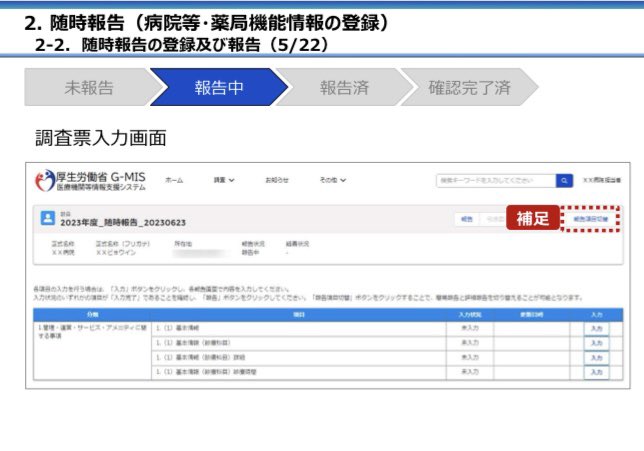The width and height of the screenshot is (644, 451).
Task: Click the record title 2023年度_随時報告_20230623
Action: pos(123,223)
